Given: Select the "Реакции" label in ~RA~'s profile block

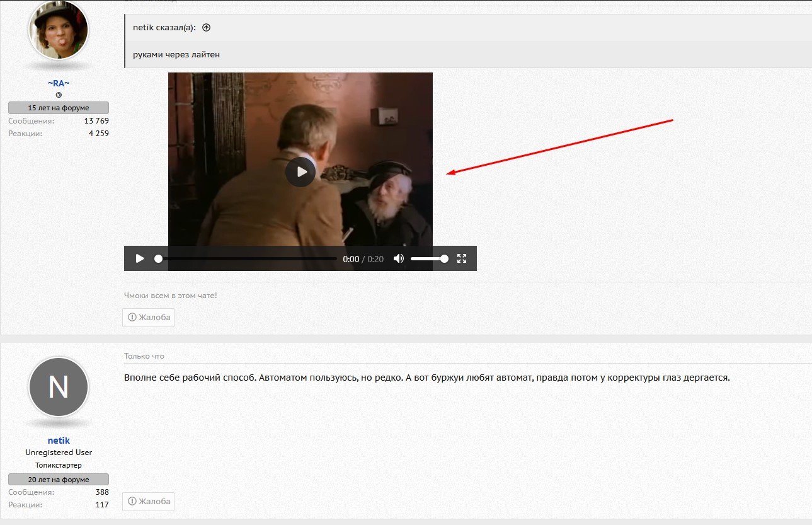Looking at the screenshot, I should pos(25,133).
